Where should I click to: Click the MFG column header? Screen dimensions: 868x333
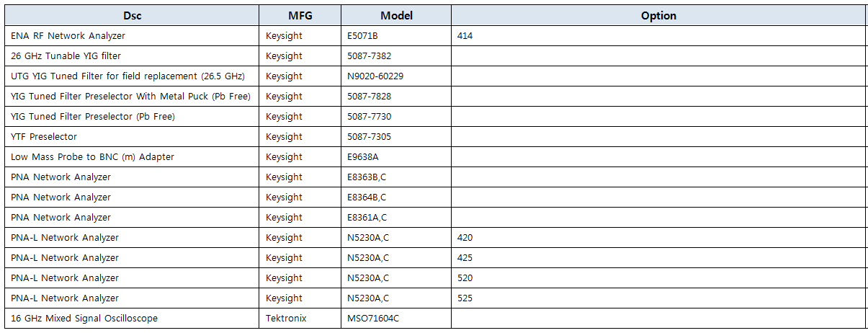(x=300, y=16)
